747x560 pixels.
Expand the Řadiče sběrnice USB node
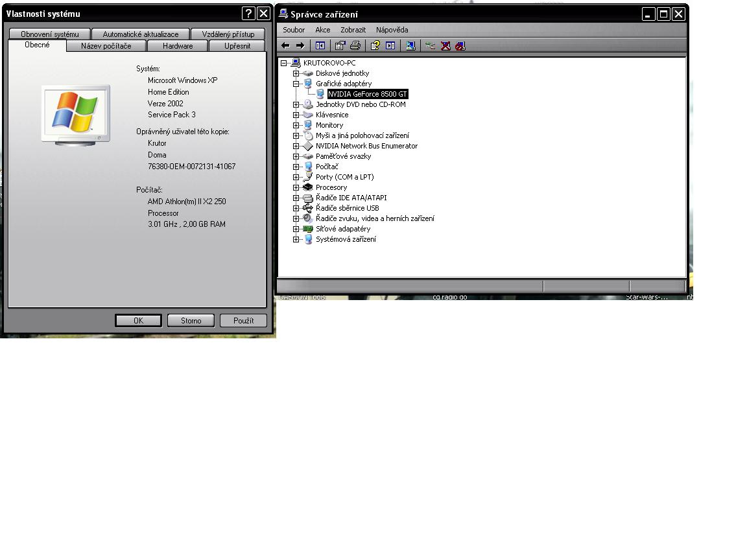(x=296, y=208)
